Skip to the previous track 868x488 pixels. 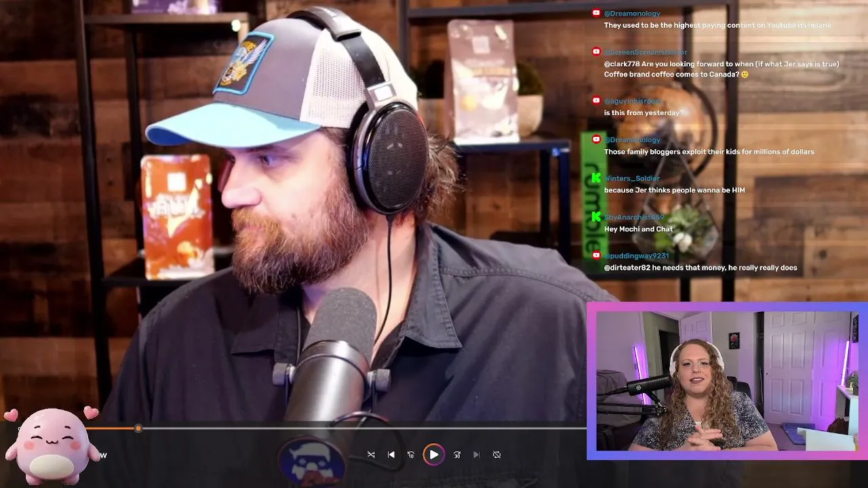(x=391, y=455)
